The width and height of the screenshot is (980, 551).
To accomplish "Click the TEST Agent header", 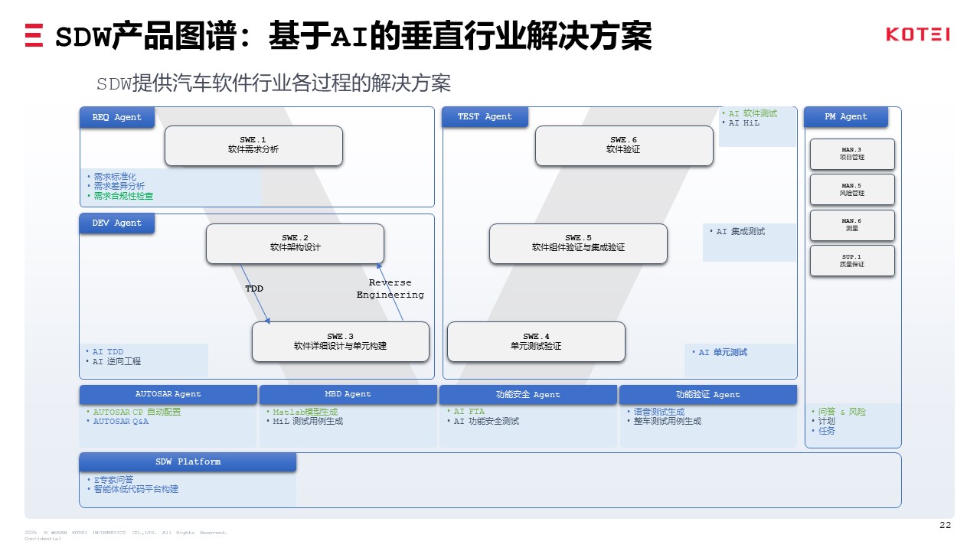I will click(x=485, y=116).
